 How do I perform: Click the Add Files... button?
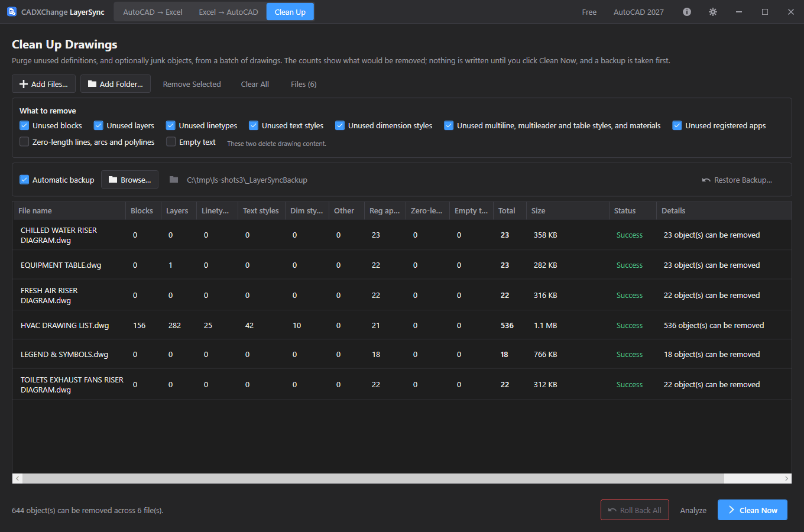[x=44, y=84]
